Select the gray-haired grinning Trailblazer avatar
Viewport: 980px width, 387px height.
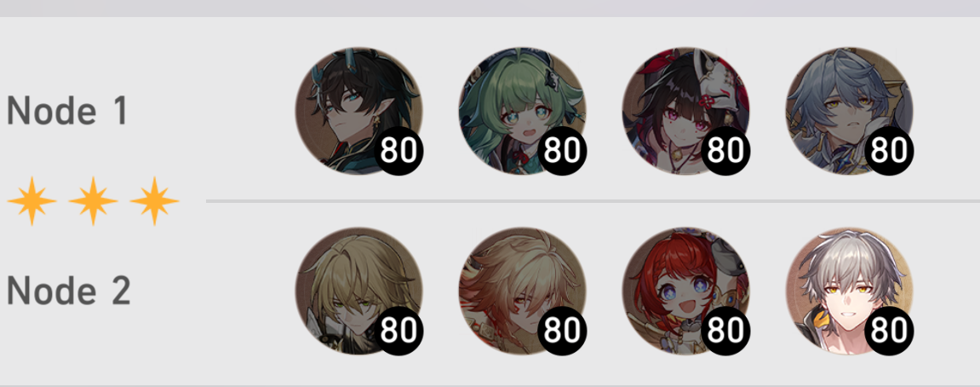pos(850,291)
